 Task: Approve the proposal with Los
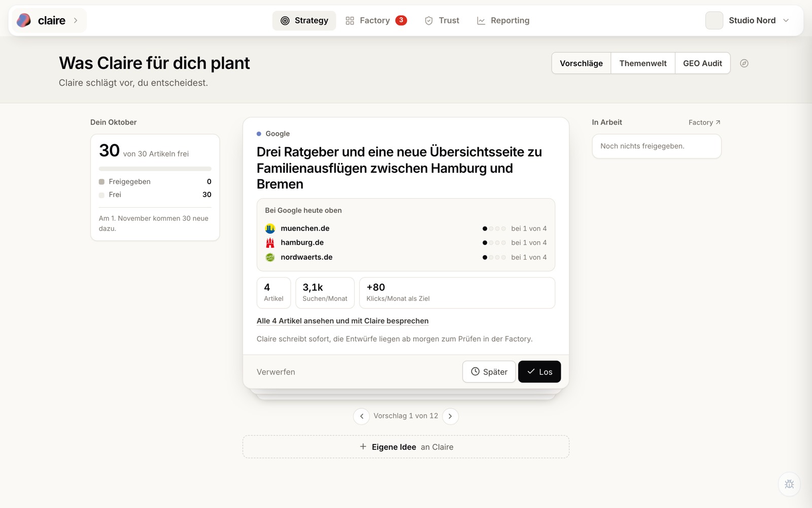tap(539, 372)
